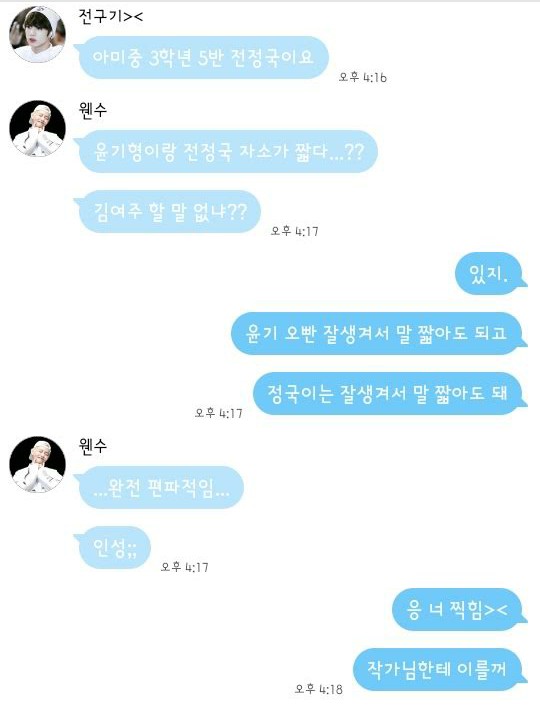Tap the bubble 김여주 할 말 없냐??
The width and height of the screenshot is (540, 706).
[x=167, y=212]
